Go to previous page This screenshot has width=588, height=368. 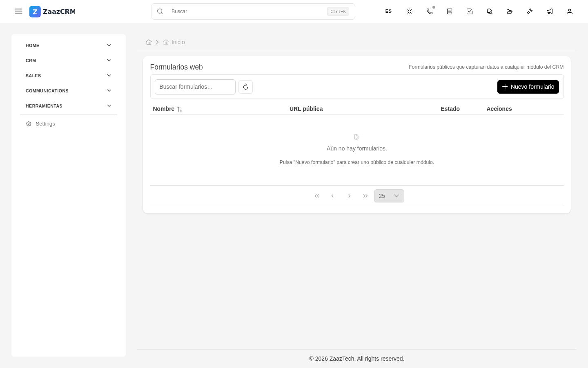pyautogui.click(x=332, y=196)
